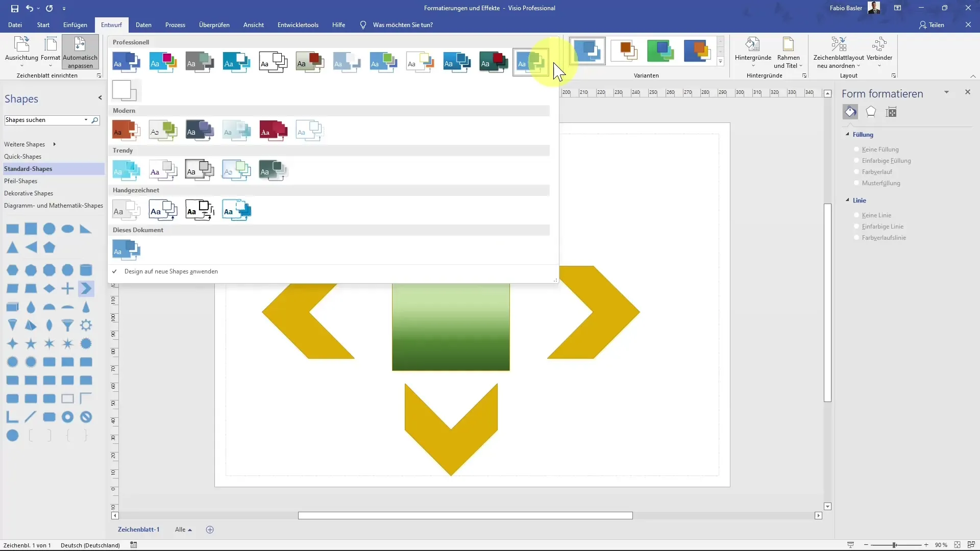Open Dekorative Shapes stencil
This screenshot has height=551, width=980.
[29, 193]
